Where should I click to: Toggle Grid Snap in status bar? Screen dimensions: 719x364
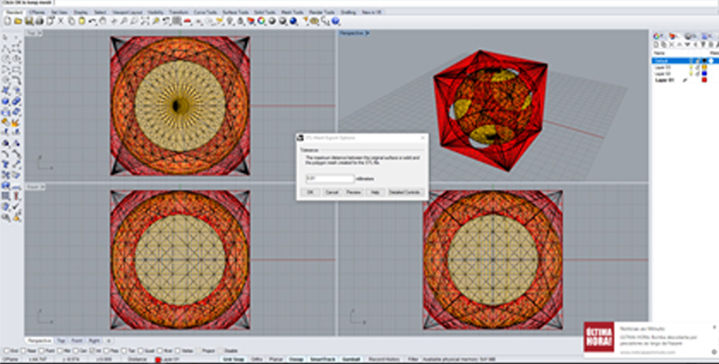(233, 359)
